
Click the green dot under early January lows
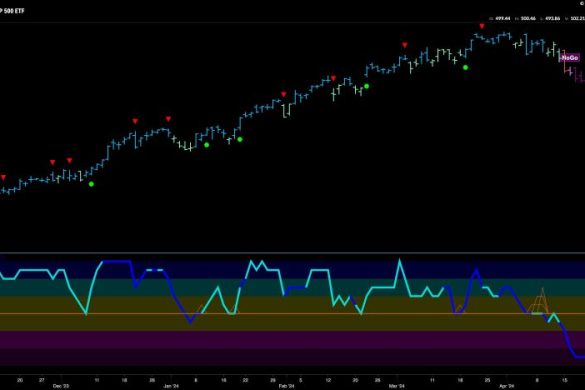pos(207,145)
